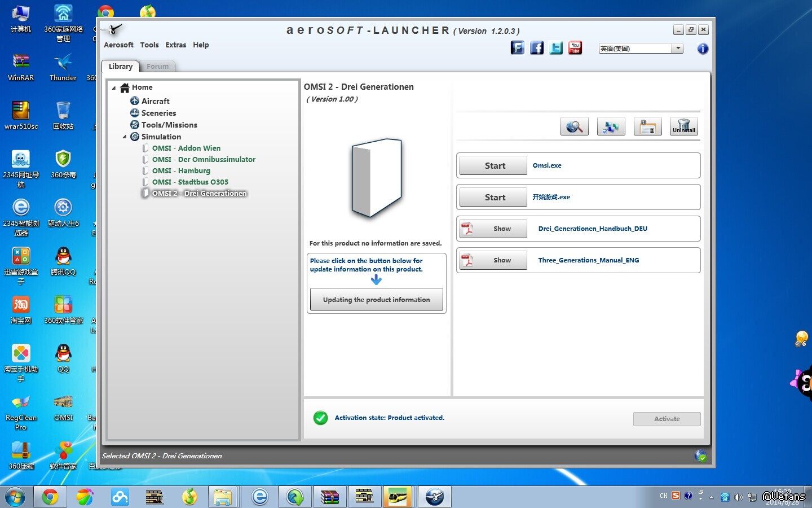Open the Aerosoft menu
The width and height of the screenshot is (812, 508).
[118, 45]
